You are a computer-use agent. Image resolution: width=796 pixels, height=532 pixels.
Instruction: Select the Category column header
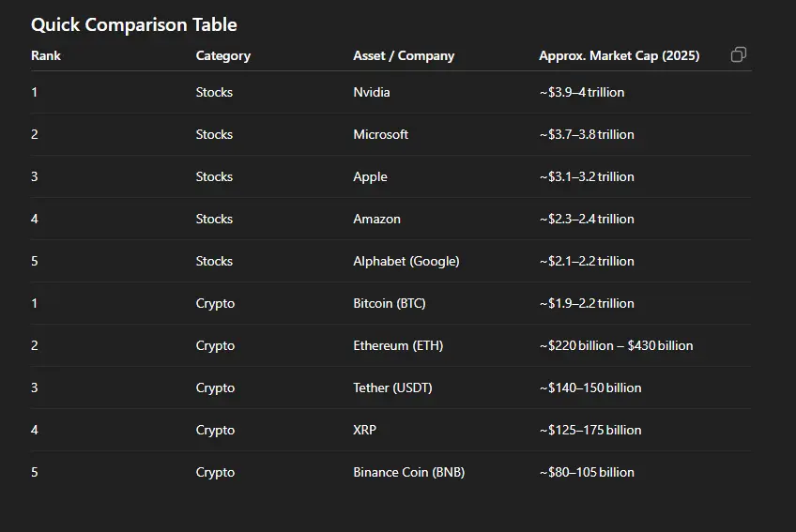point(223,56)
